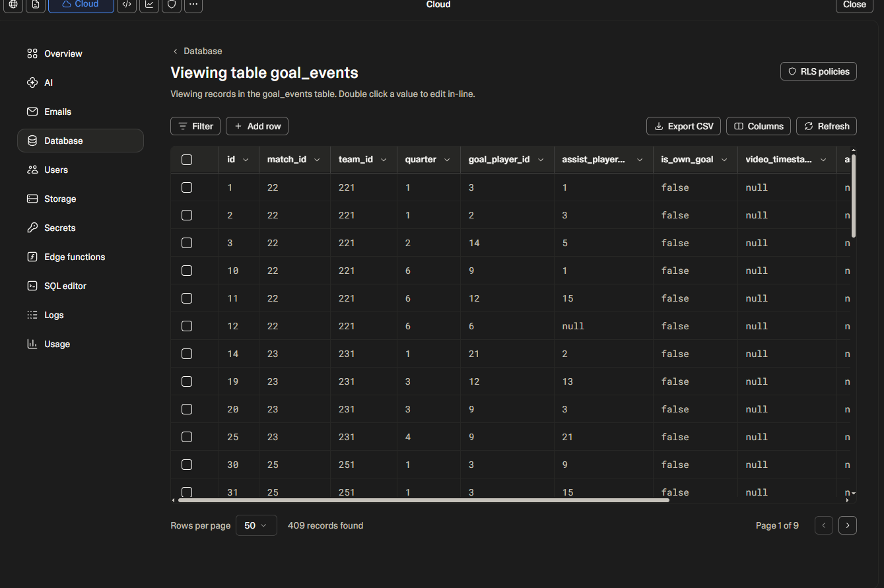The image size is (884, 588).
Task: Open the document icon next to the globe
Action: coord(35,5)
